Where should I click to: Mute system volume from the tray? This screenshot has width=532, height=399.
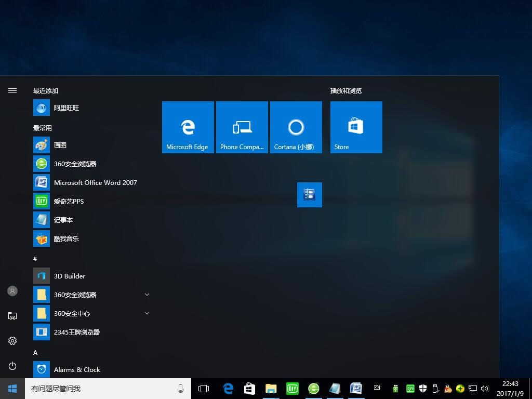point(485,388)
